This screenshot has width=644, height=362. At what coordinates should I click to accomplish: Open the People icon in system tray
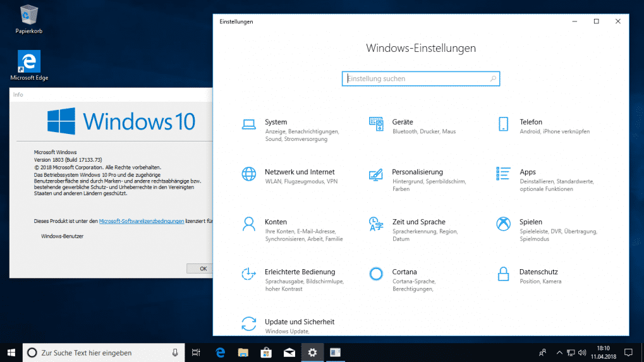tap(542, 353)
